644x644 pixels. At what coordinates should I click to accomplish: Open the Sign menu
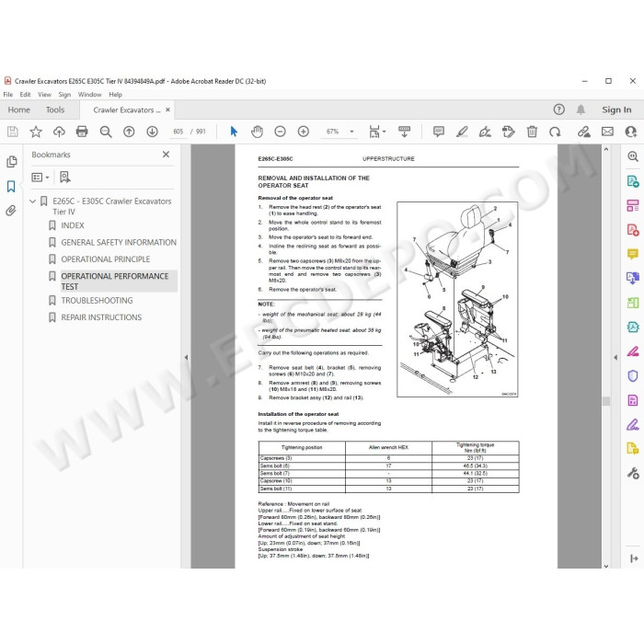[64, 95]
